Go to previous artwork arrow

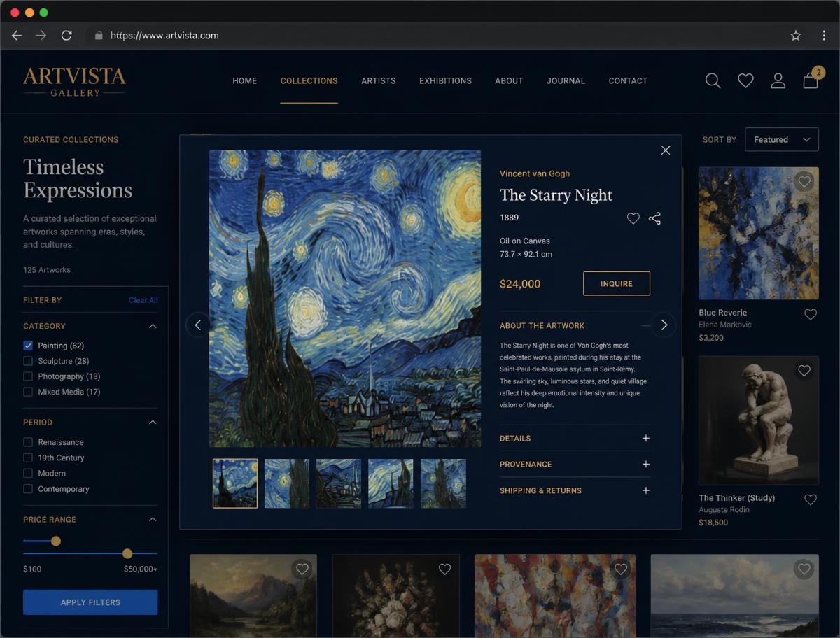pos(198,325)
